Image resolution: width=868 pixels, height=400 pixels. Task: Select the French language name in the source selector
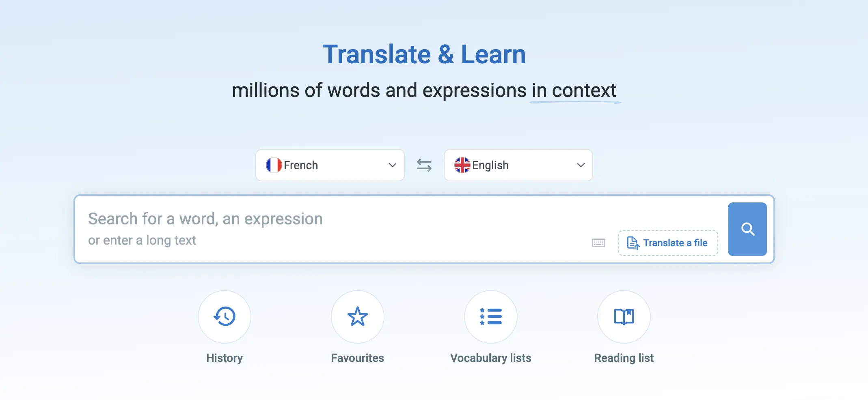tap(301, 165)
